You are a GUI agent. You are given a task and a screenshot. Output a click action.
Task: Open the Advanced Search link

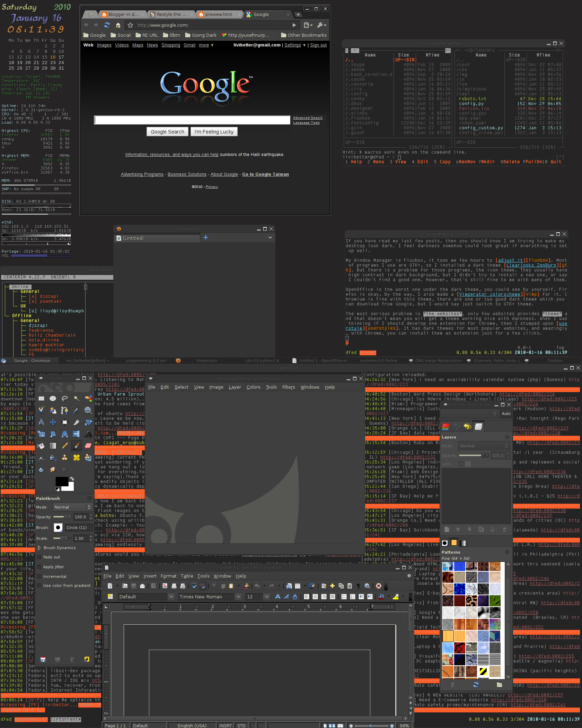[308, 118]
